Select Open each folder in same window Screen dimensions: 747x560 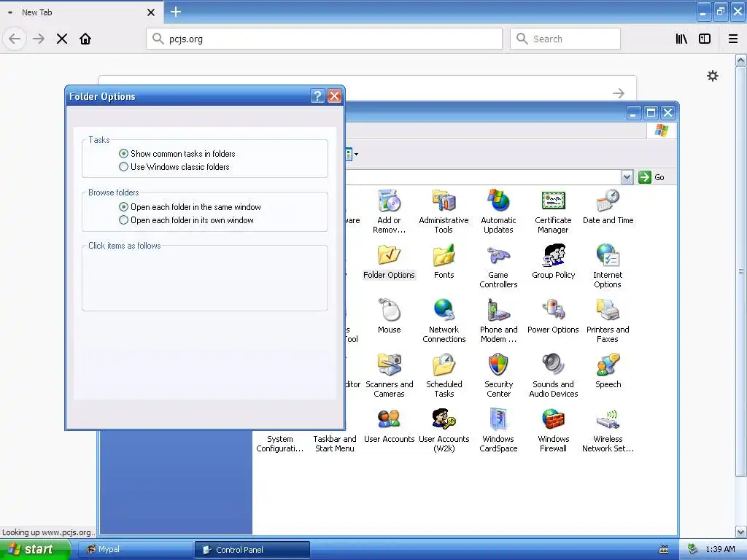(190, 206)
